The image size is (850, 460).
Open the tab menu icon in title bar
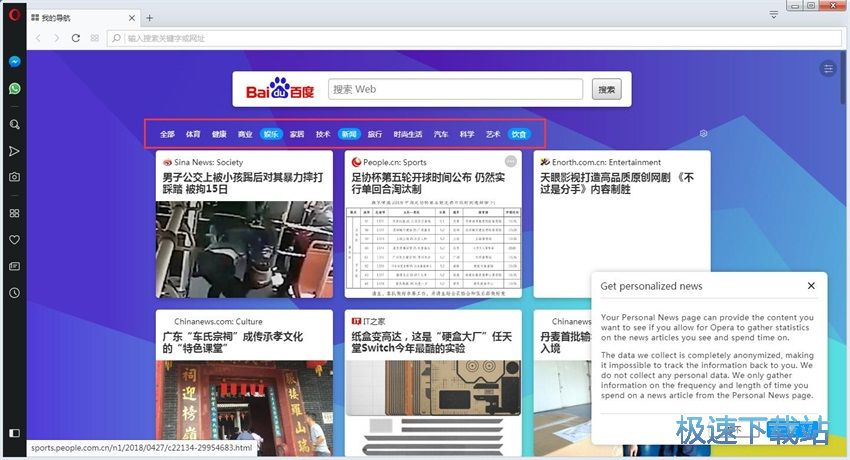pyautogui.click(x=774, y=15)
